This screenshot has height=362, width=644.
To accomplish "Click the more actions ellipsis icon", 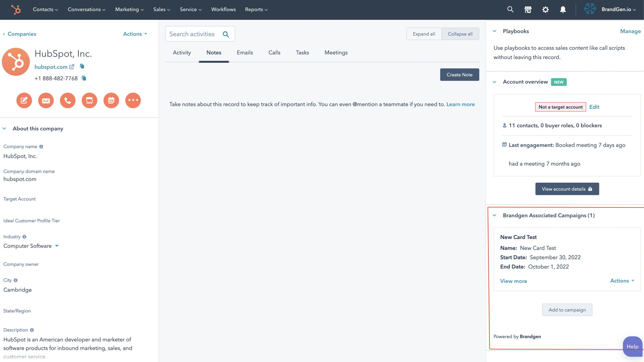I will pos(133,100).
